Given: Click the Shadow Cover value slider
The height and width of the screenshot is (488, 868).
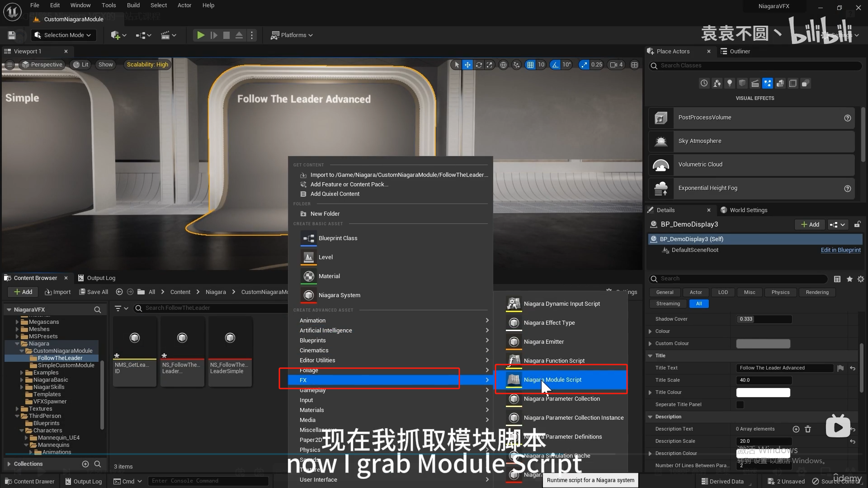Looking at the screenshot, I should click(x=764, y=319).
